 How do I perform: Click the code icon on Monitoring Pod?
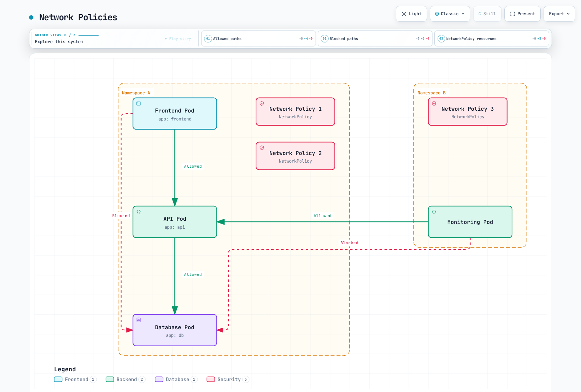tap(434, 212)
